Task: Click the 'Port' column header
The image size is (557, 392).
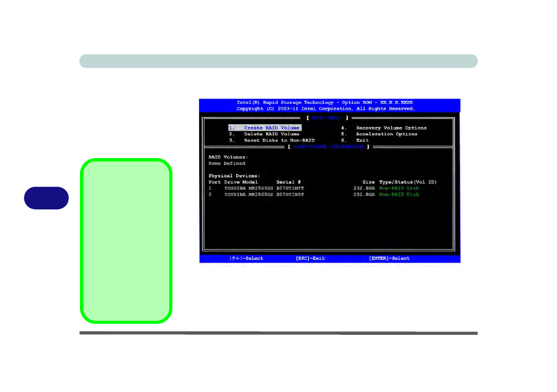Action: 214,182
